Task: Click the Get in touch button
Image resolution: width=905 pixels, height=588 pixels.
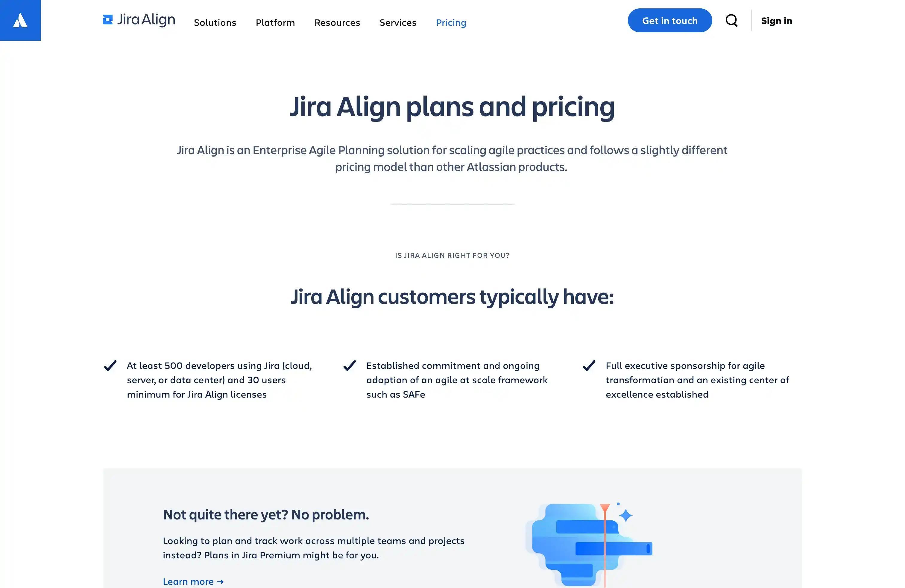Action: coord(670,20)
